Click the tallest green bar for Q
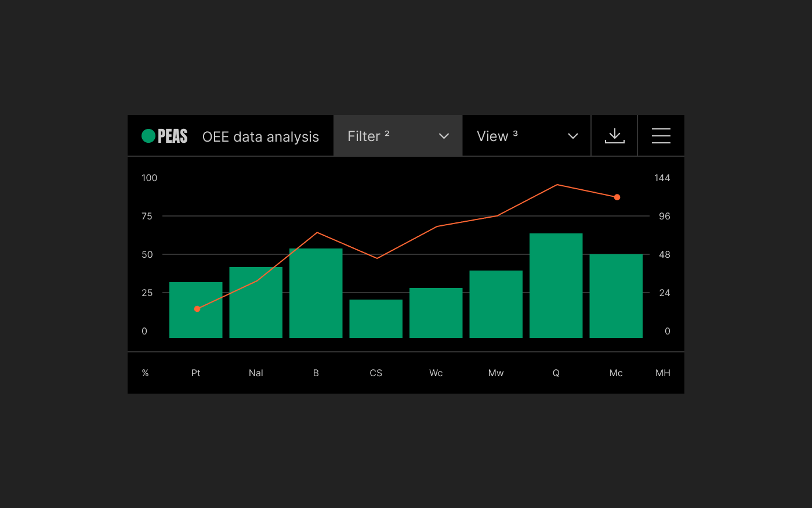The height and width of the screenshot is (508, 812). [x=556, y=286]
